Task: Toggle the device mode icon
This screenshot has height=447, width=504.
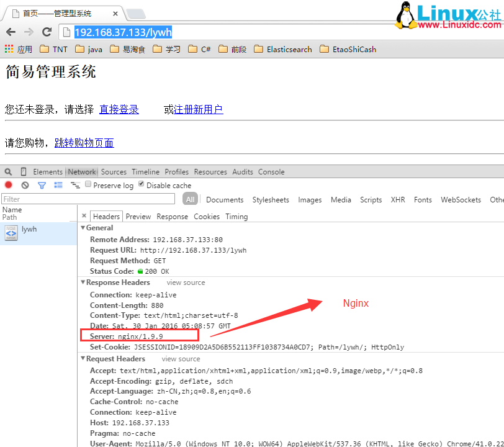Action: [22, 171]
